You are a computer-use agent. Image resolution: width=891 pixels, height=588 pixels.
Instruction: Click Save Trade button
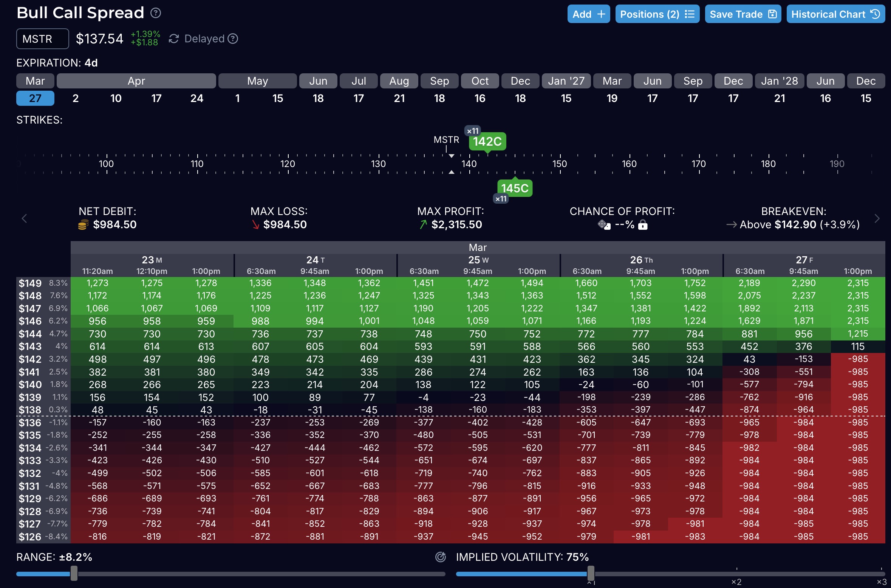[x=742, y=14]
